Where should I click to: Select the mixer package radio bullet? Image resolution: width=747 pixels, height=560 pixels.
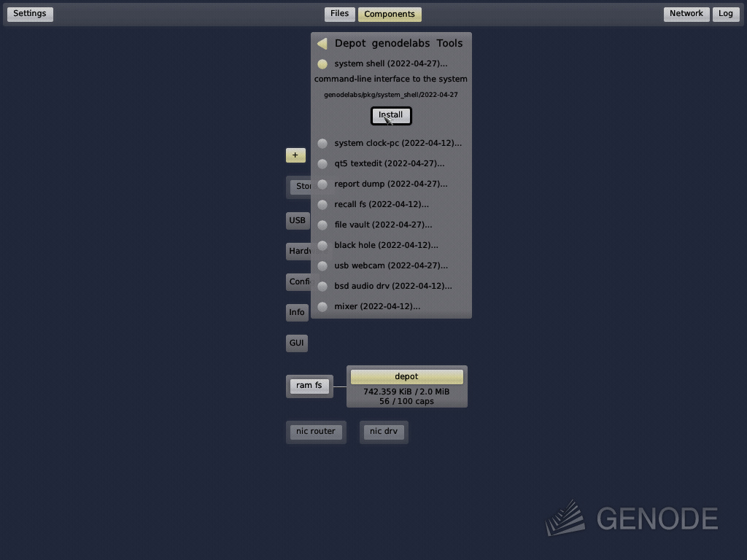[322, 307]
